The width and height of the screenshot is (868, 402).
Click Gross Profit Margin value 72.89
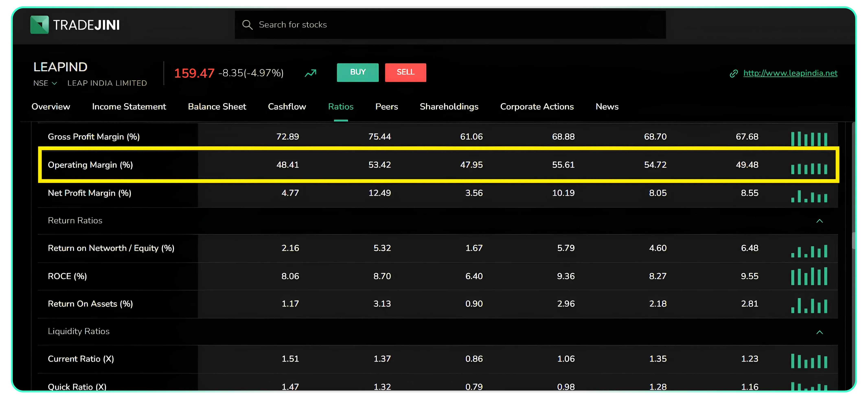(287, 136)
